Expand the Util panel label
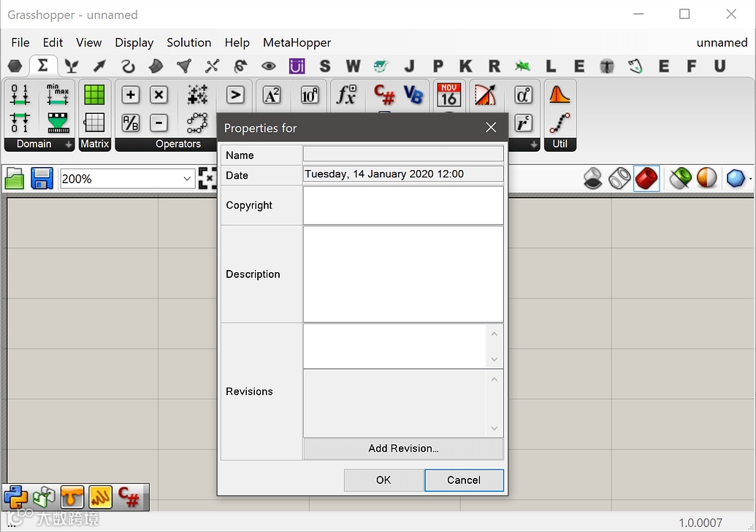Viewport: 756px width, 532px height. (x=560, y=144)
